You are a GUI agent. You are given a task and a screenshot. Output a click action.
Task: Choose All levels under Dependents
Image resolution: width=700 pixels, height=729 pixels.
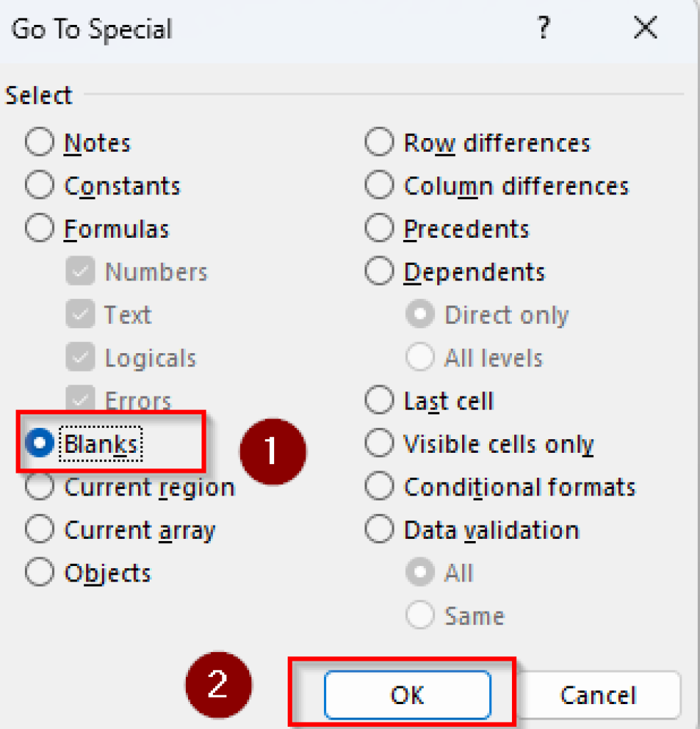[x=420, y=357]
